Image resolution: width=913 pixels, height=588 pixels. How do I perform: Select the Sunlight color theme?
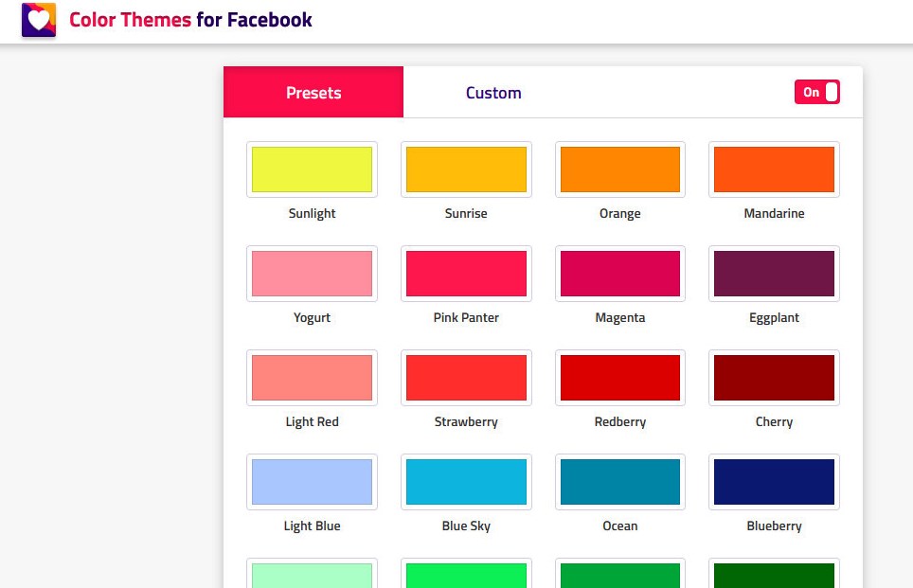pos(312,169)
